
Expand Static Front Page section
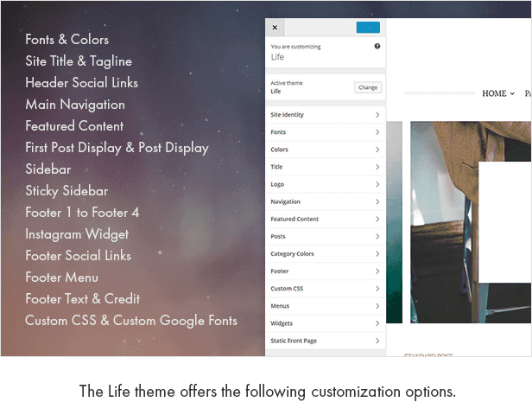pyautogui.click(x=325, y=341)
